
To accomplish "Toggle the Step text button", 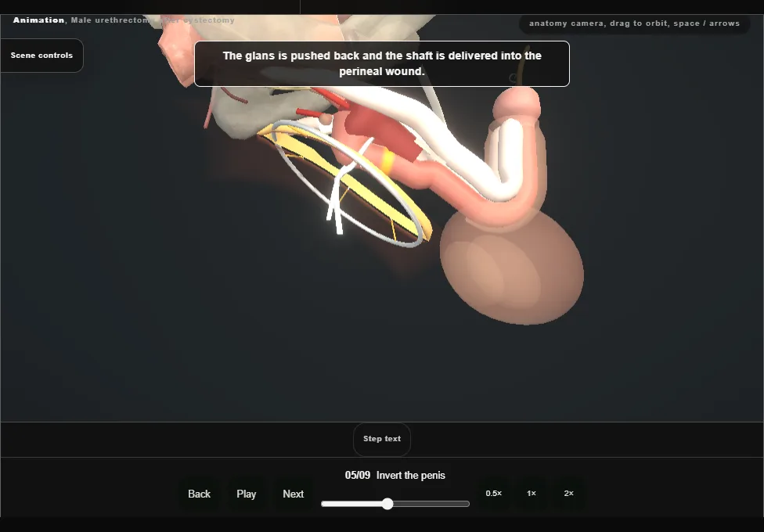I will tap(382, 439).
